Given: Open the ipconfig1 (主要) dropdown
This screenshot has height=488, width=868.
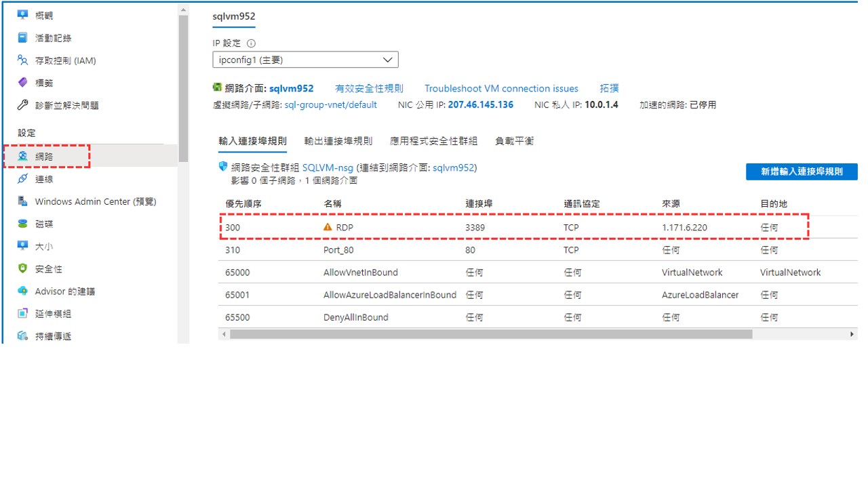Looking at the screenshot, I should coord(305,60).
